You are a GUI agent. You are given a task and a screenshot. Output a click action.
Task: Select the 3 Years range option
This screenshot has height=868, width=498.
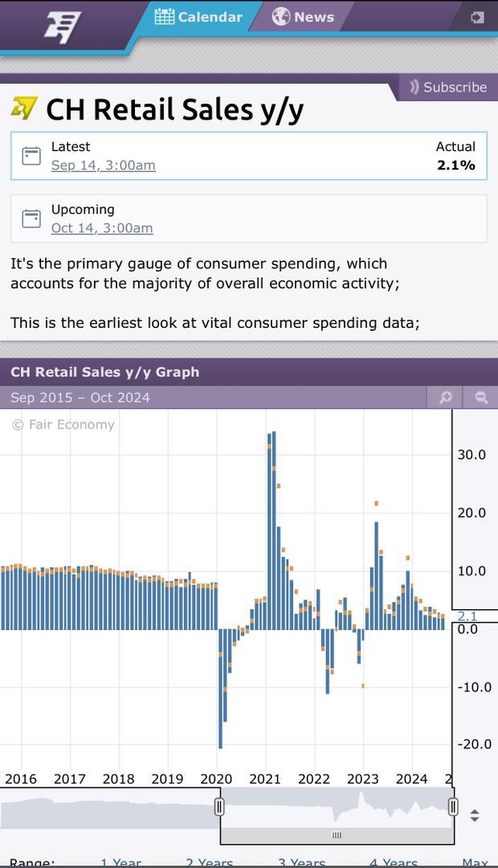click(302, 862)
